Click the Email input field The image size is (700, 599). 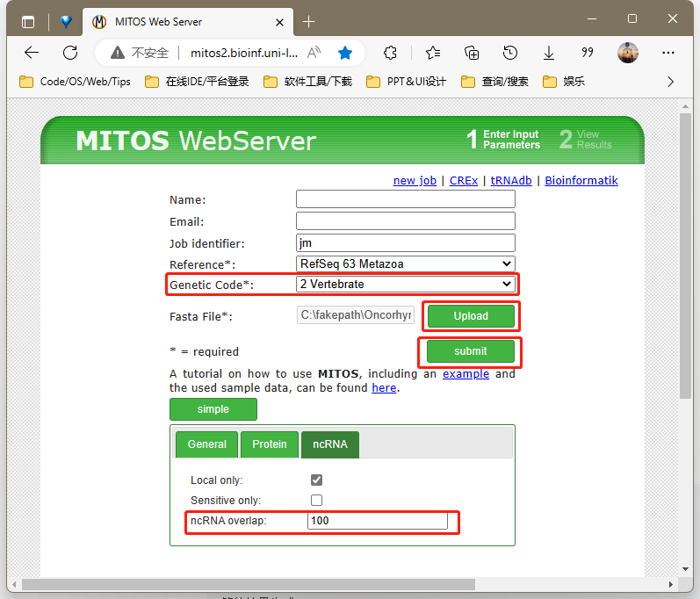[x=406, y=221]
